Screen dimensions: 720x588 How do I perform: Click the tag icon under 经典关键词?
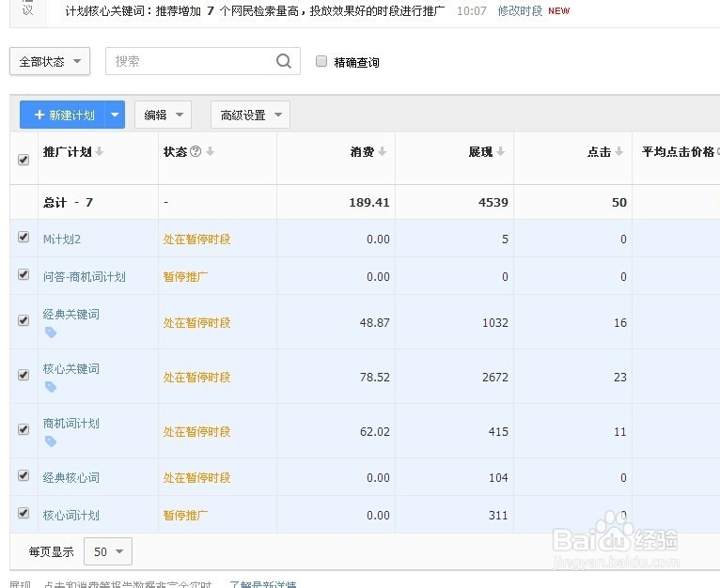point(51,333)
